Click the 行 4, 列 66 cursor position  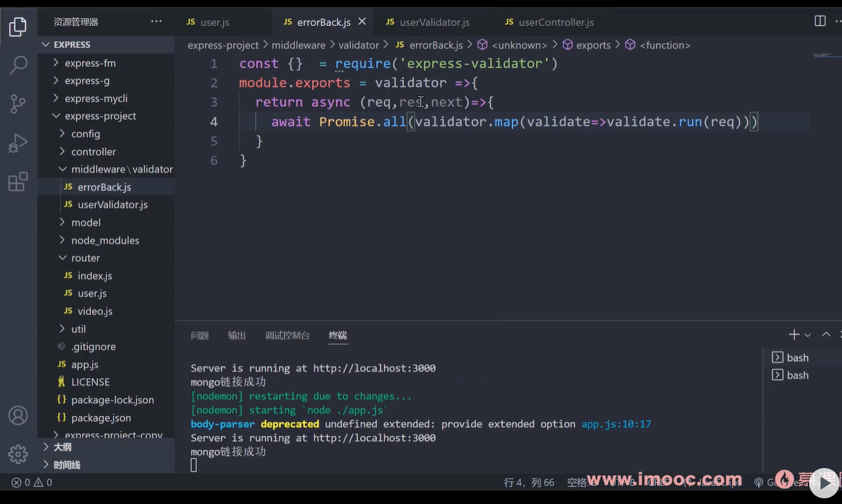point(529,483)
